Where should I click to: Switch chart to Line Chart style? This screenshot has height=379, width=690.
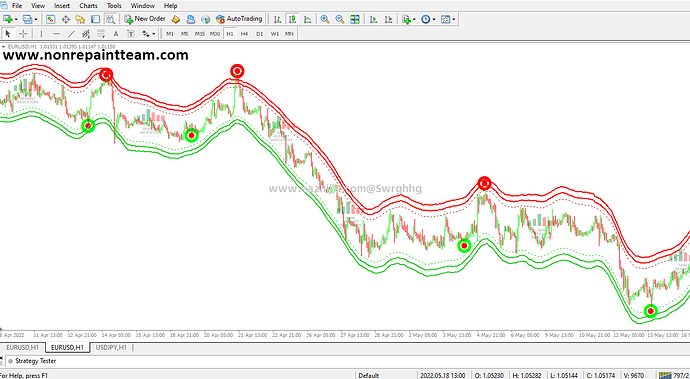(307, 19)
